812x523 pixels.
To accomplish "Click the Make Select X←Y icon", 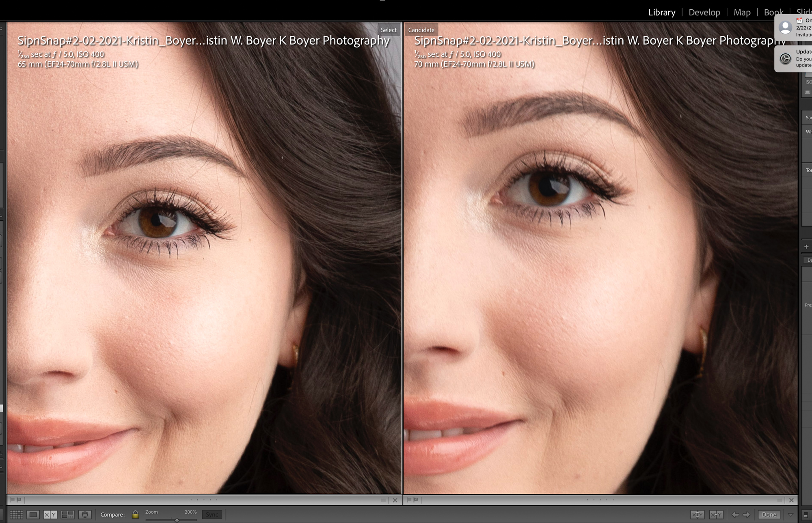I will click(716, 514).
